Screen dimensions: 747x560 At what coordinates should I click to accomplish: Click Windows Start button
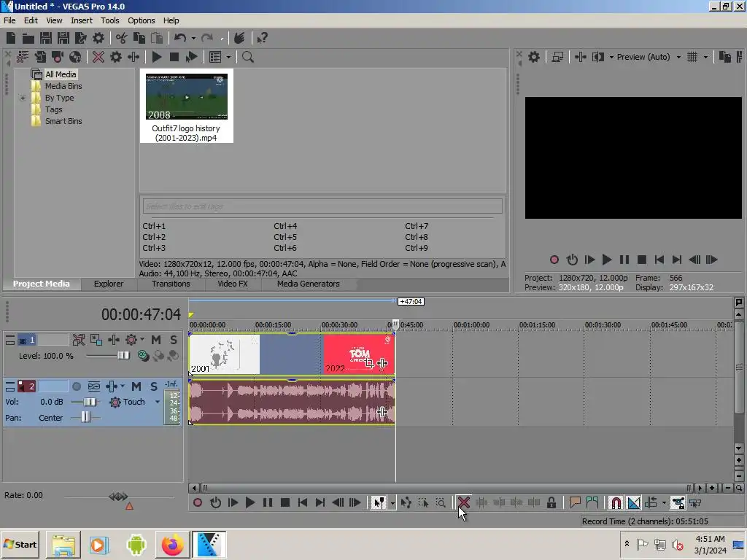(x=20, y=544)
